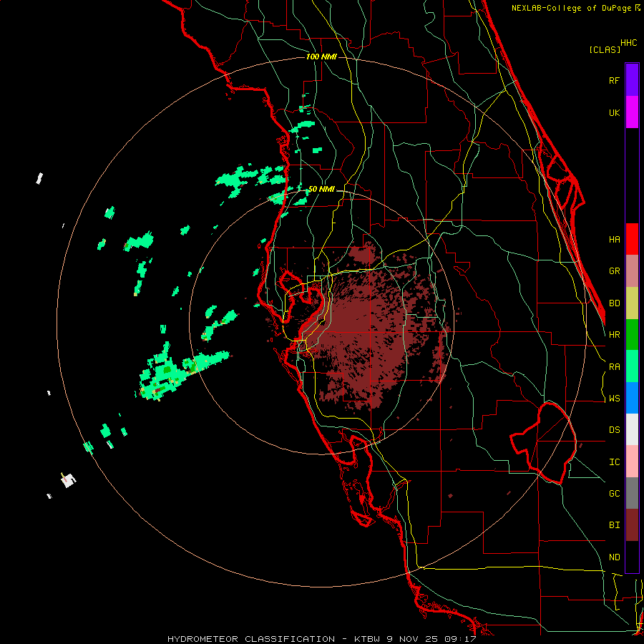Click the BD legend label
Viewport: 644px width, 644px height.
click(x=614, y=303)
